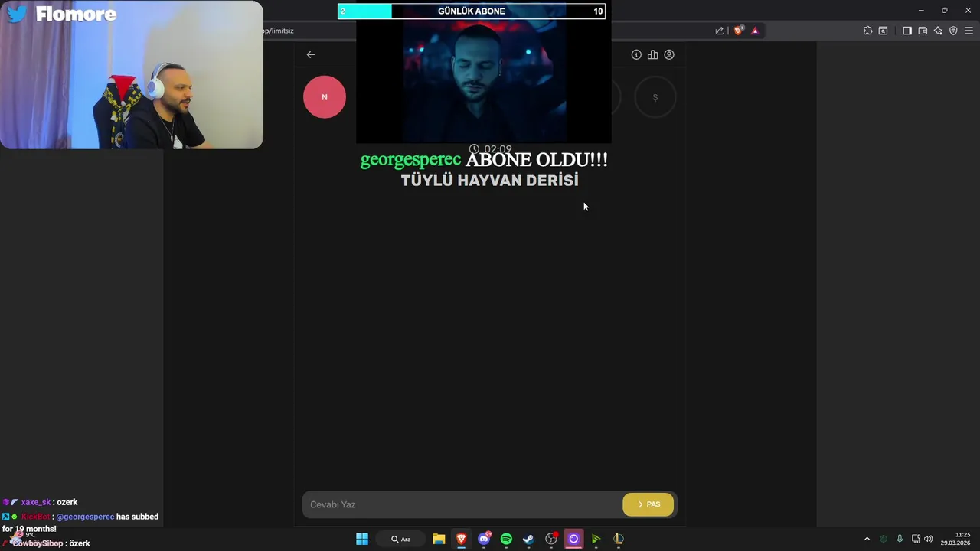Click the GÜNLÜK ABONE progress bar
Screen dimensions: 980x551
(472, 11)
